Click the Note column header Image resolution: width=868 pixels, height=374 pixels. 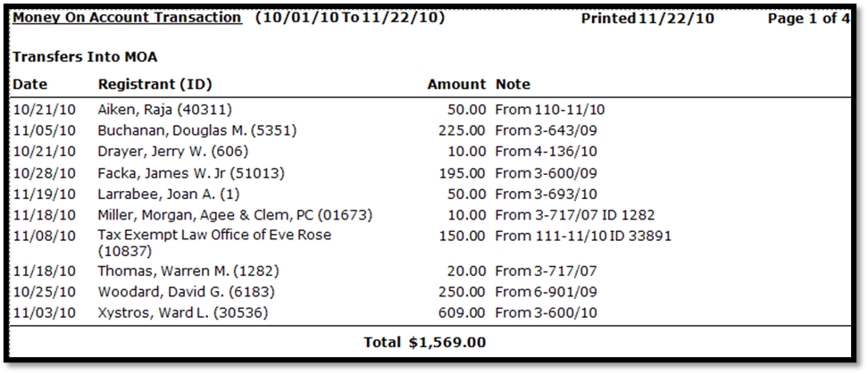(x=513, y=84)
